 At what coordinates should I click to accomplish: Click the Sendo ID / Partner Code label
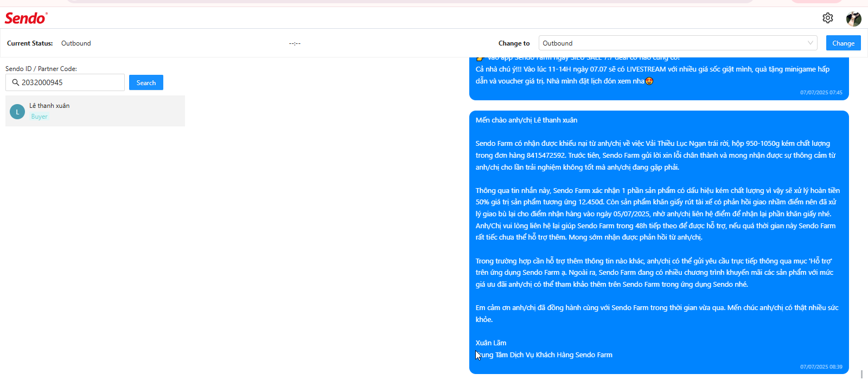click(x=41, y=69)
